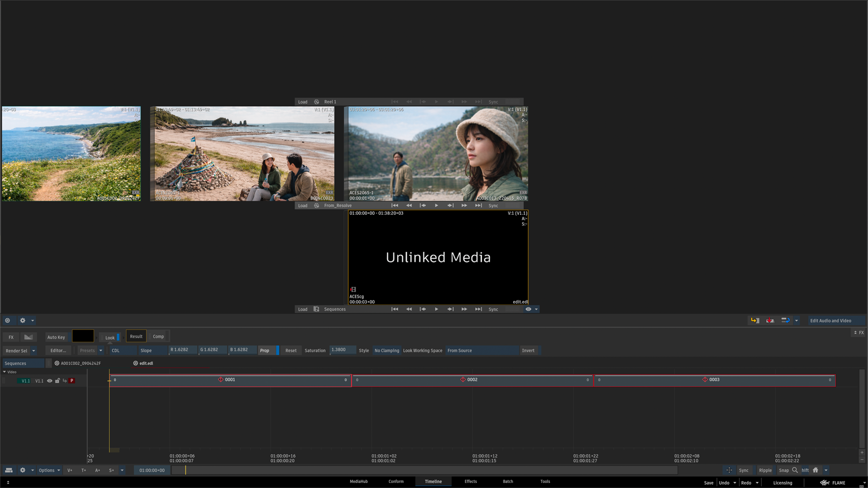The image size is (868, 488).
Task: Click the blue replace edit icon
Action: [785, 320]
